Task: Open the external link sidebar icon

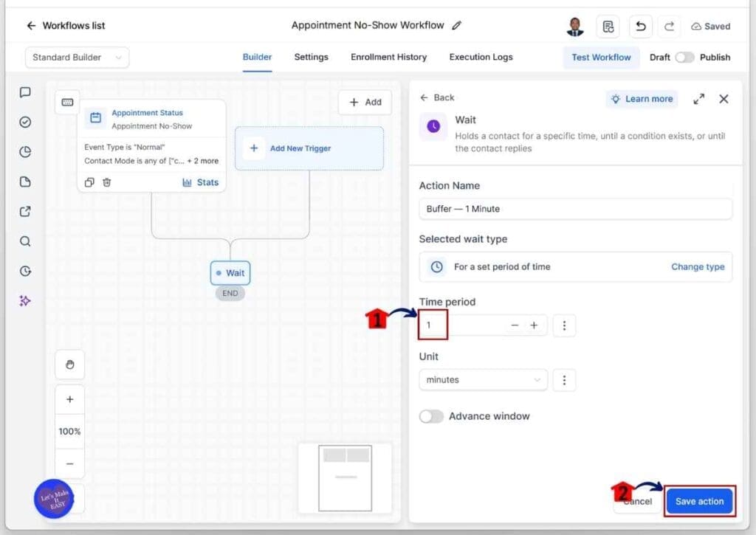Action: coord(25,212)
